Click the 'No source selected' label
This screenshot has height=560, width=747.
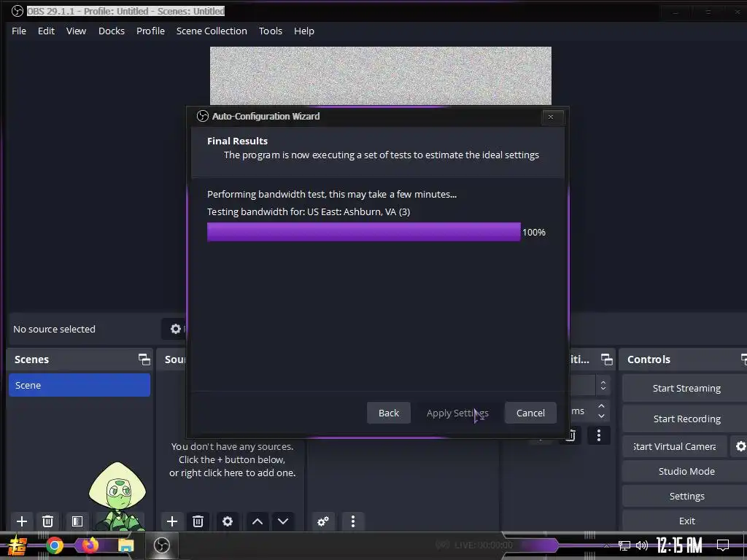pos(54,329)
